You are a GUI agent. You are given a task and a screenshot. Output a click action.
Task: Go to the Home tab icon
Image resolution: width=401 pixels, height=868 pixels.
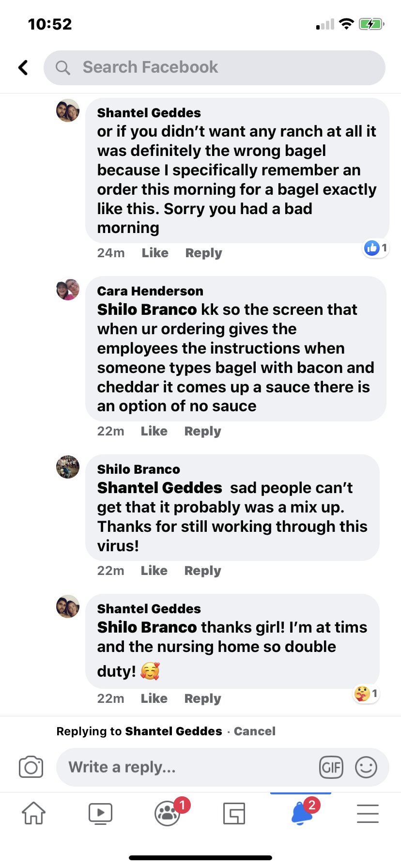coord(34,813)
